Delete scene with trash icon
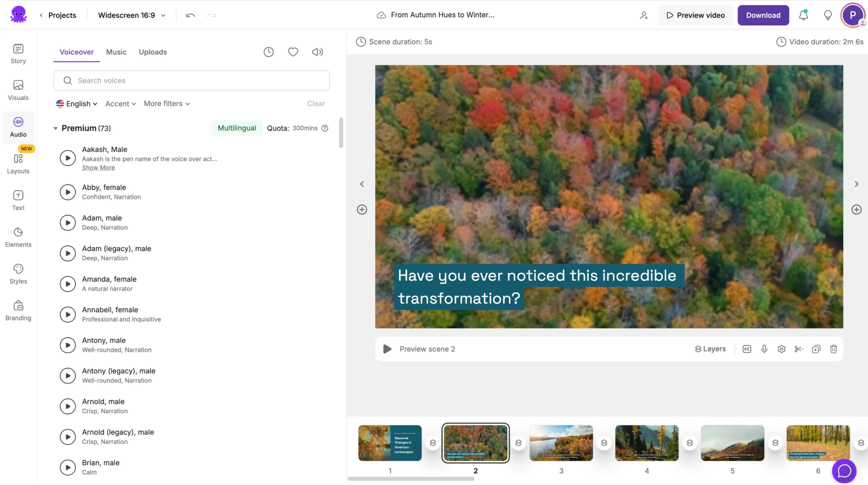This screenshot has height=485, width=868. pyautogui.click(x=833, y=349)
